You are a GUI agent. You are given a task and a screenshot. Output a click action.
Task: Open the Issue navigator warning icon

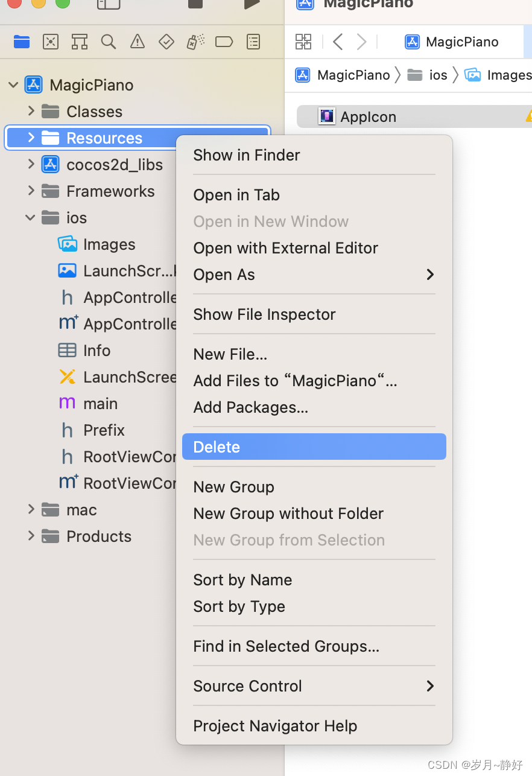pos(138,42)
